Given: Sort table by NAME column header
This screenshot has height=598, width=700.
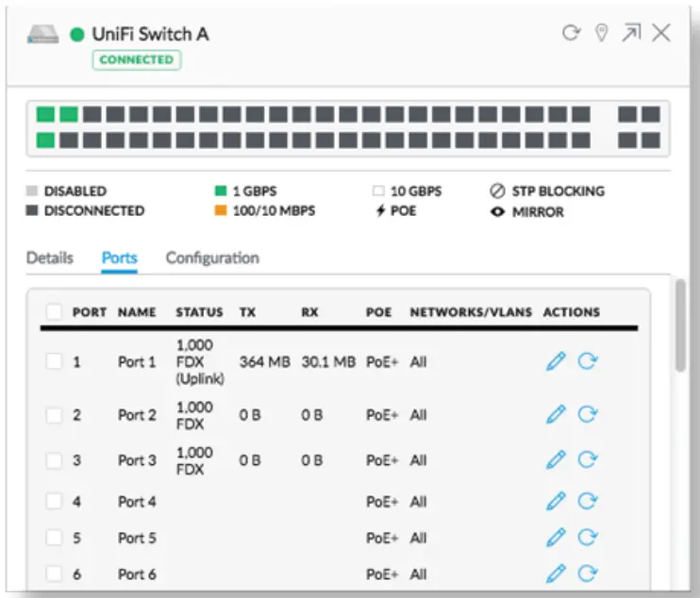Looking at the screenshot, I should pyautogui.click(x=137, y=312).
